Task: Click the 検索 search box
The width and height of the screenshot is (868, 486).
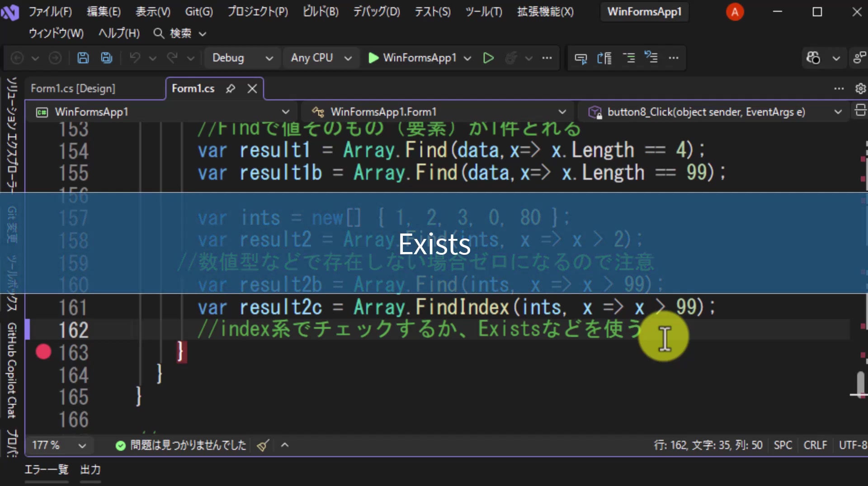Action: click(180, 33)
